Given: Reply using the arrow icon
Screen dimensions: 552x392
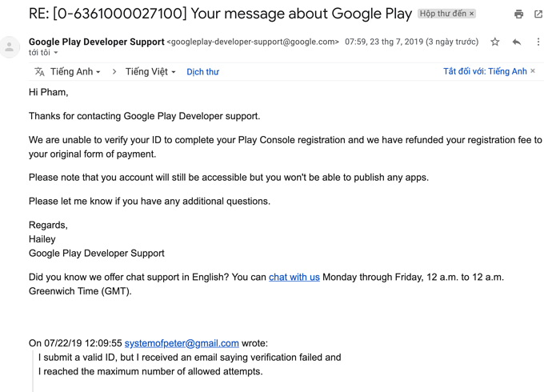Looking at the screenshot, I should pos(517,42).
